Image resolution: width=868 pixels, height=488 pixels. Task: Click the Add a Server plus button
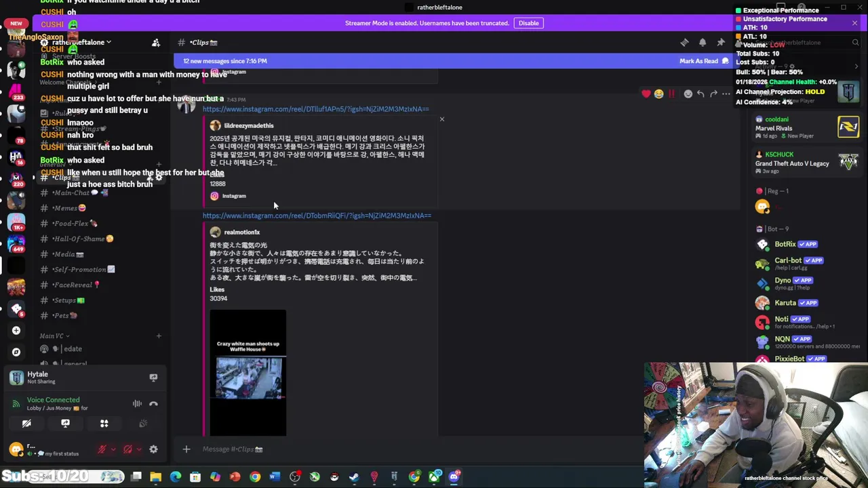pyautogui.click(x=16, y=331)
